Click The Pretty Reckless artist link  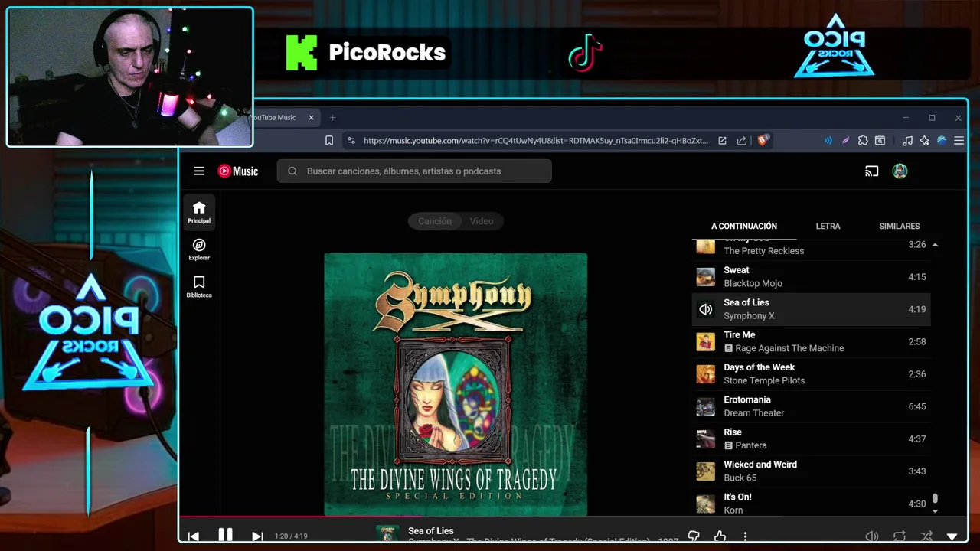click(x=763, y=251)
